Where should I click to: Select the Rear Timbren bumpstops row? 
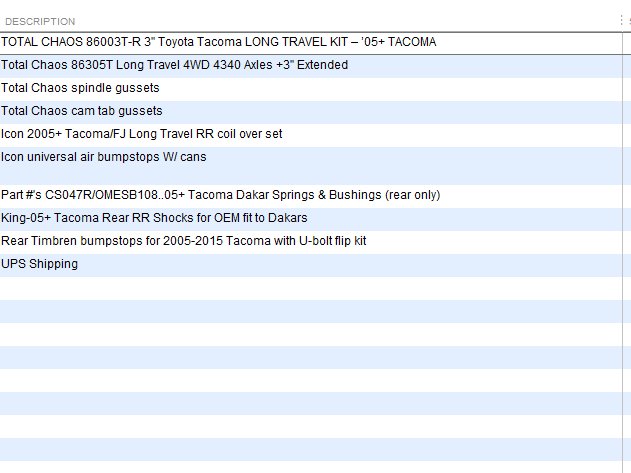[x=311, y=242]
